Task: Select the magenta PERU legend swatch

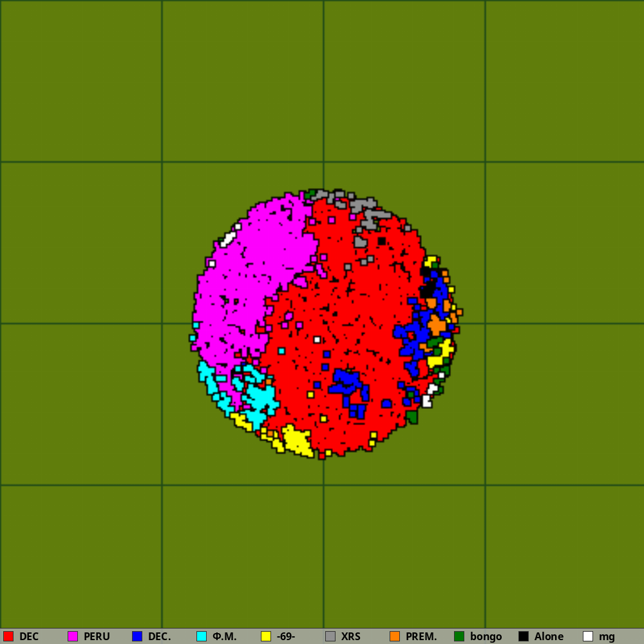Action: [x=73, y=636]
